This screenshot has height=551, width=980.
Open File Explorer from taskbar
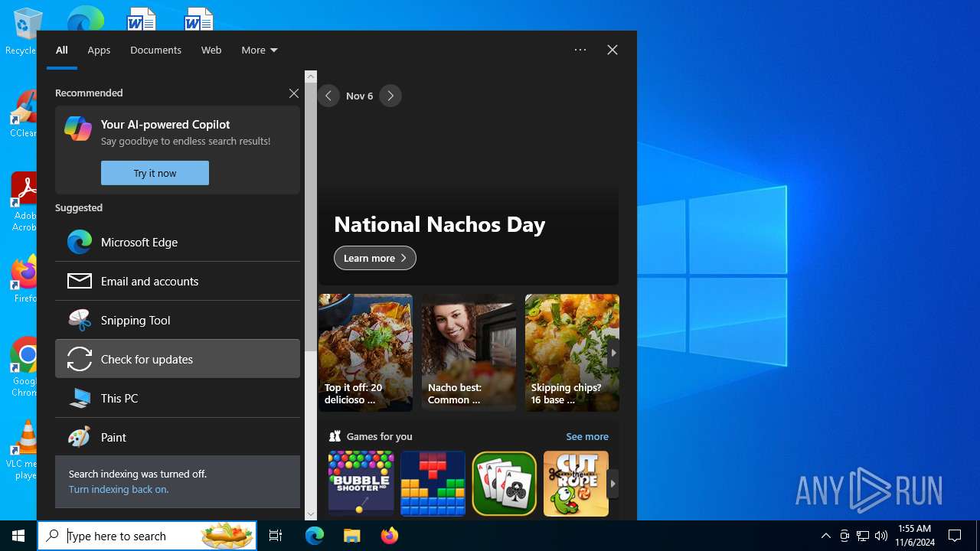tap(351, 536)
